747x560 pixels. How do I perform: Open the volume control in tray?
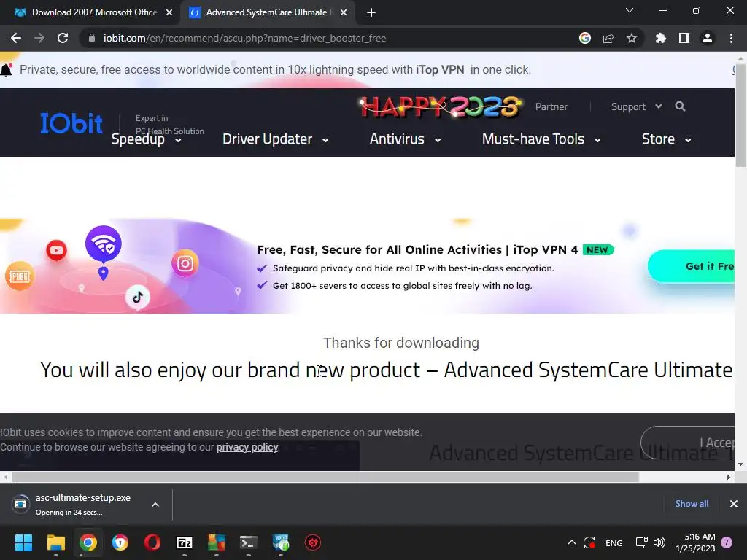(659, 542)
